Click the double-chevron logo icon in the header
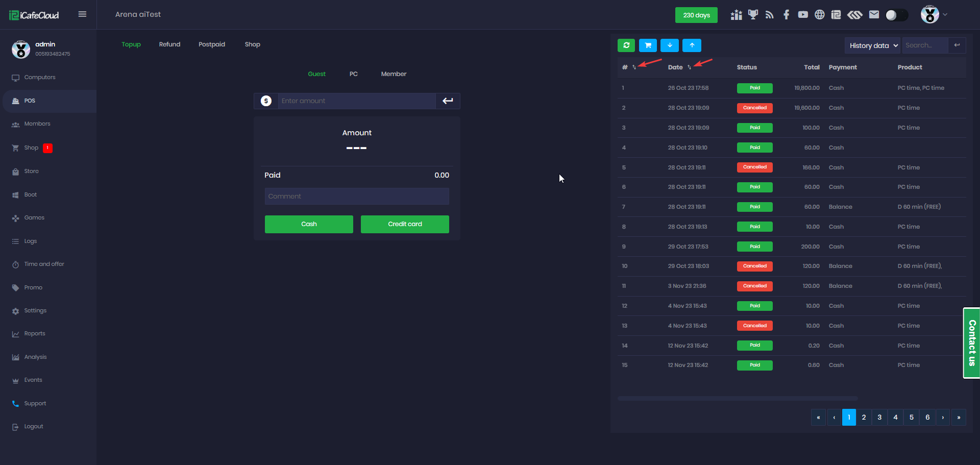The height and width of the screenshot is (465, 980). [x=855, y=15]
